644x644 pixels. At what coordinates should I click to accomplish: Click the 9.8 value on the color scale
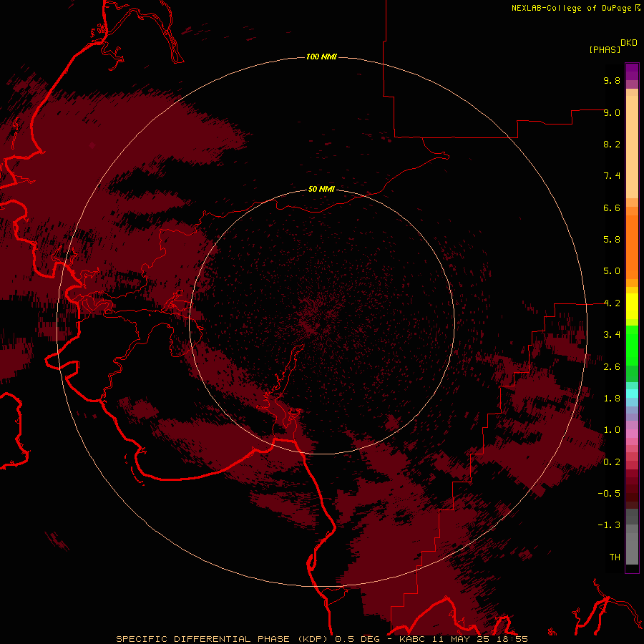coord(612,80)
